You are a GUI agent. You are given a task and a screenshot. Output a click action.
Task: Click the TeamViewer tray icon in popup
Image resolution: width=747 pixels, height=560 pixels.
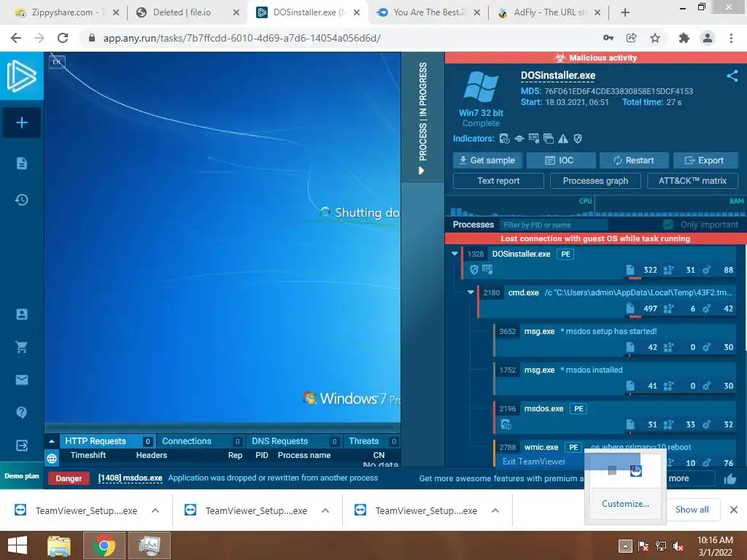pos(636,470)
